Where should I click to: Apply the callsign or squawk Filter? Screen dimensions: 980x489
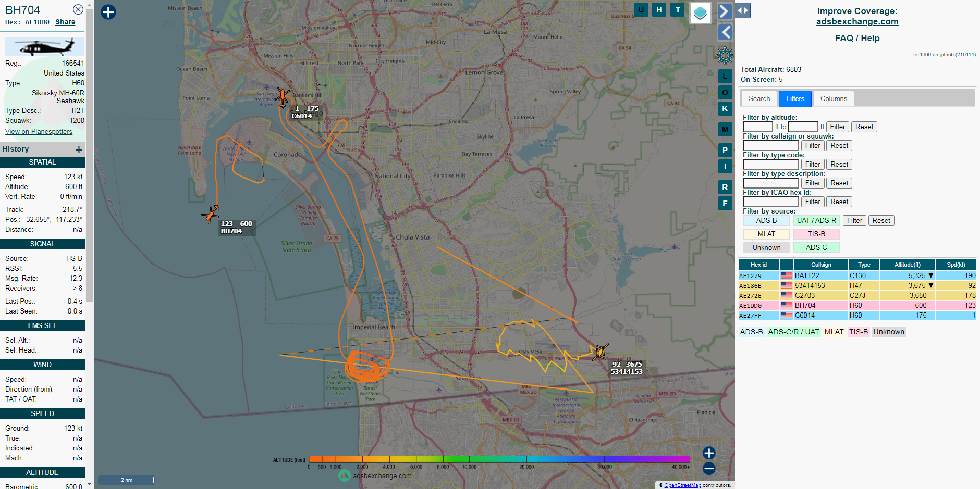813,146
